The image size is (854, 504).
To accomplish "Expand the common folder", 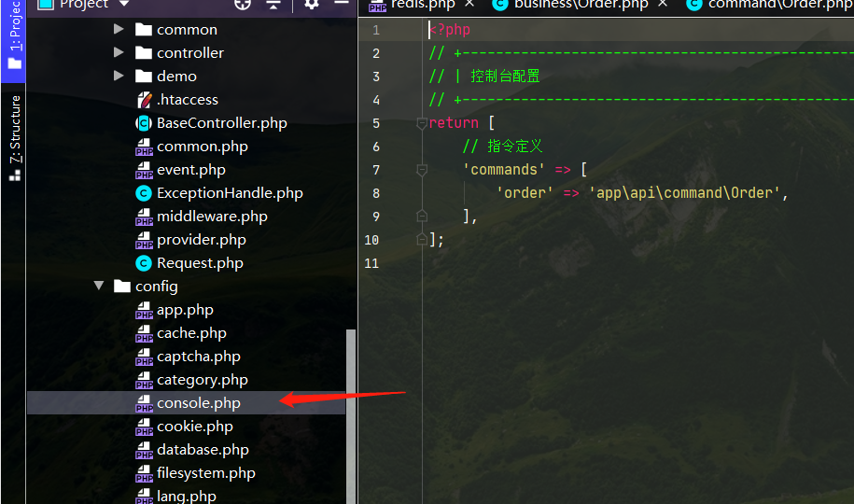I will click(119, 30).
